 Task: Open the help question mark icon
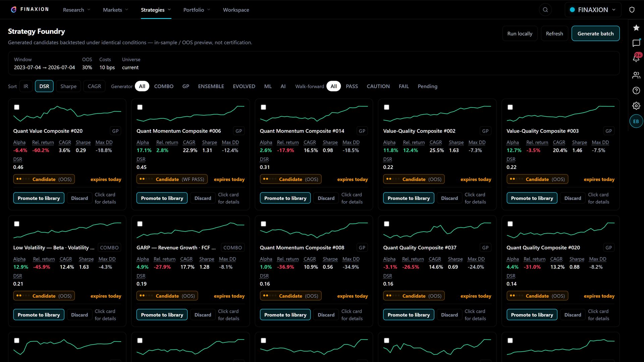click(x=636, y=90)
